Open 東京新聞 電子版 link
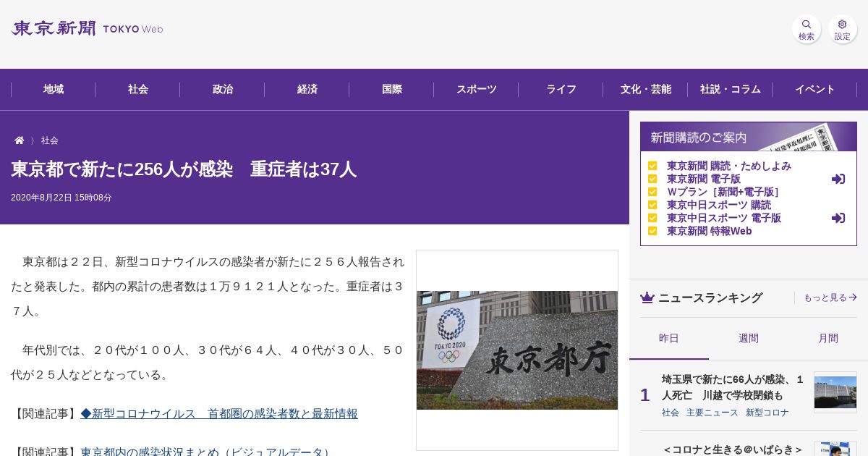Screen dimensions: 868x456 pyautogui.click(x=704, y=179)
